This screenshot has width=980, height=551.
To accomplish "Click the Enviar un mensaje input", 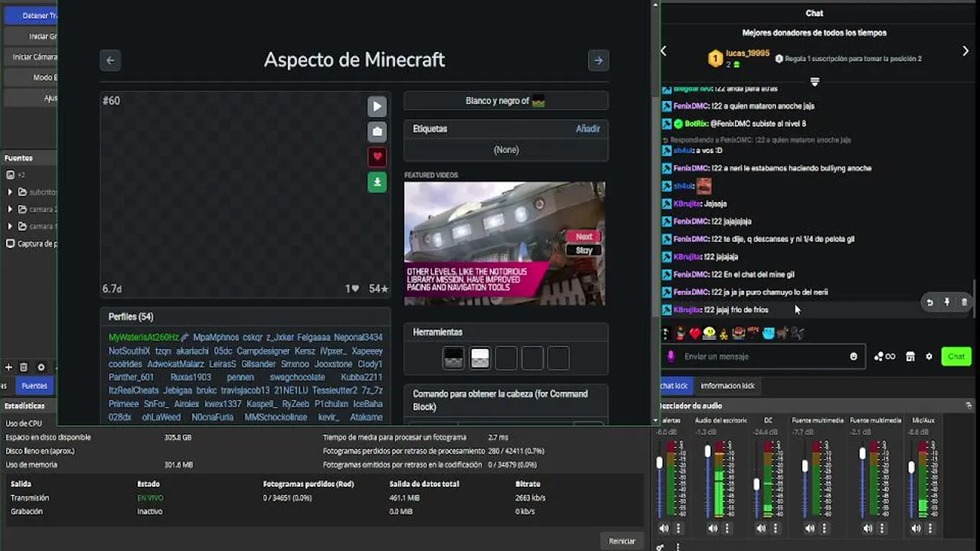I will pyautogui.click(x=764, y=357).
